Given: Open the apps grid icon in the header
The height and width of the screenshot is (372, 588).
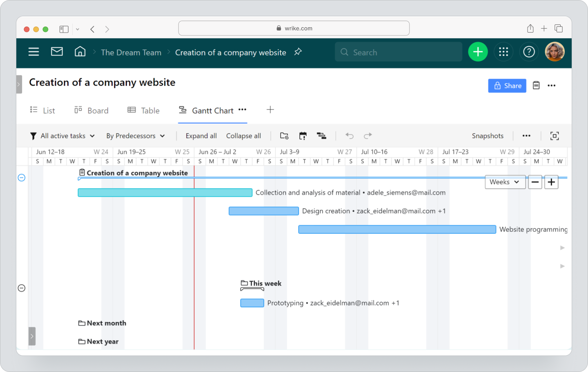Looking at the screenshot, I should click(503, 52).
